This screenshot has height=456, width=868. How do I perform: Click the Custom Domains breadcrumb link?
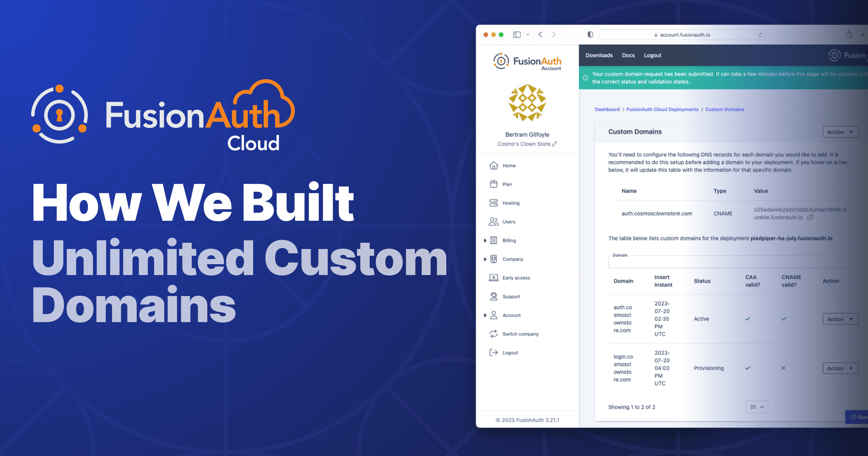[x=725, y=109]
